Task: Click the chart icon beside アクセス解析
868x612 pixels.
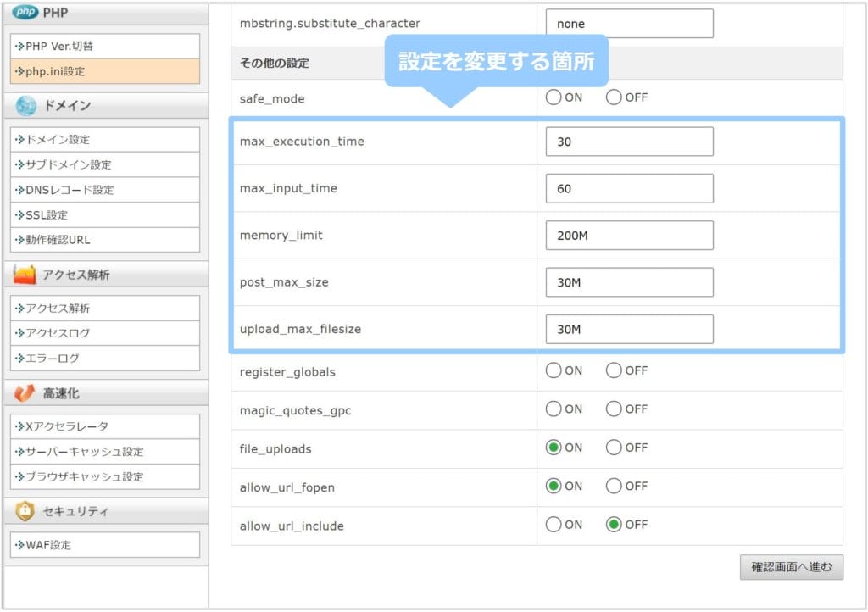Action: (x=25, y=275)
